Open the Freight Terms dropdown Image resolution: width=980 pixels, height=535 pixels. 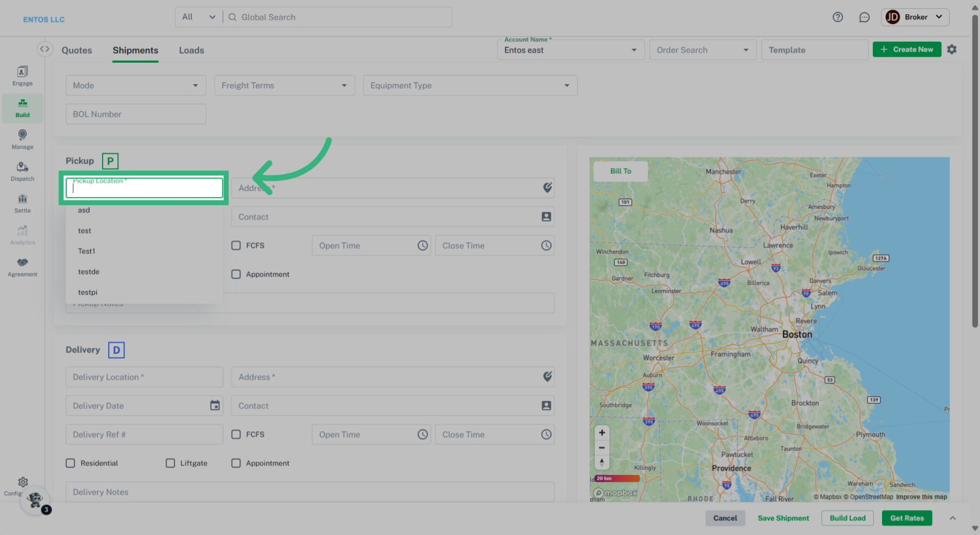[x=284, y=85]
